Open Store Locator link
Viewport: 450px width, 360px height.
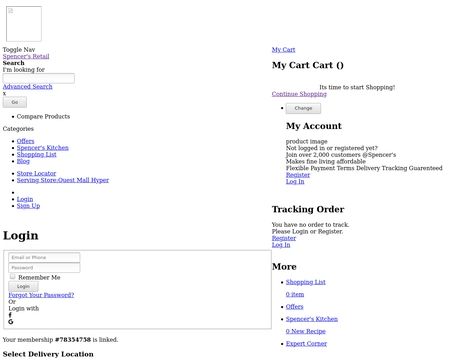coord(36,173)
